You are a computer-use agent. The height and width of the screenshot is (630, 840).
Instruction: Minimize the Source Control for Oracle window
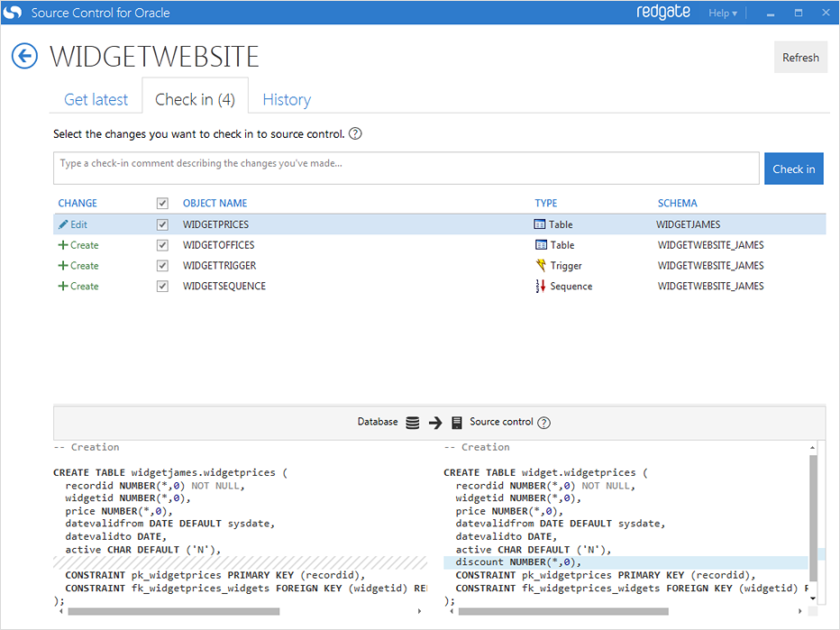point(771,13)
